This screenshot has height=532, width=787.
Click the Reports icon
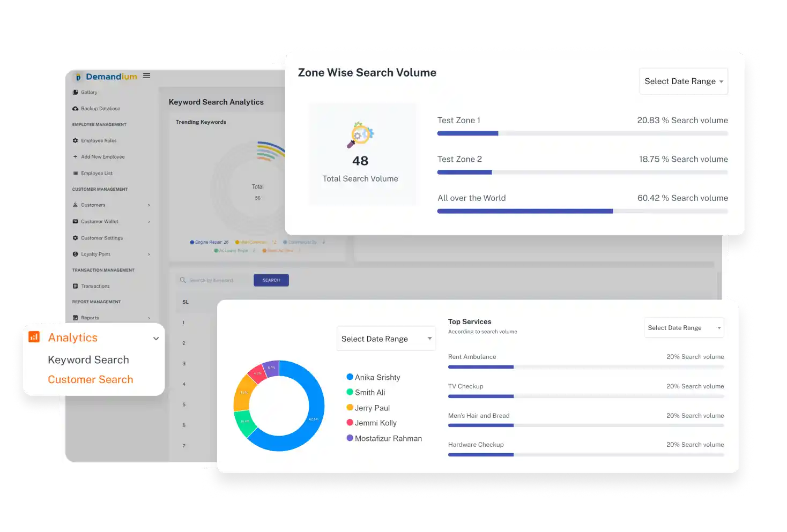[76, 318]
